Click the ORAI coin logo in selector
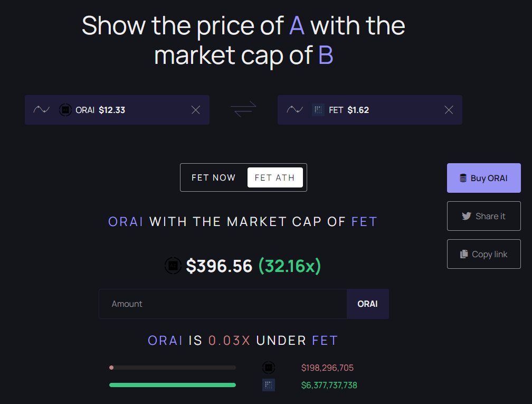 click(65, 110)
